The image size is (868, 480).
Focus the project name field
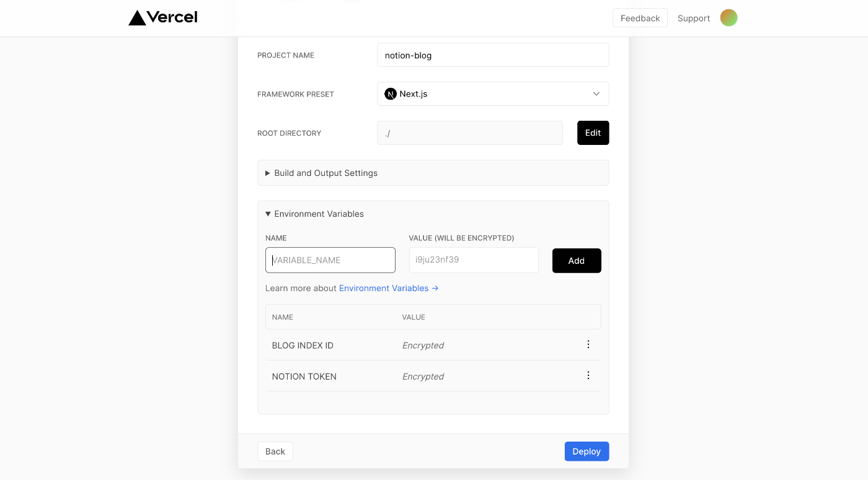[x=493, y=55]
